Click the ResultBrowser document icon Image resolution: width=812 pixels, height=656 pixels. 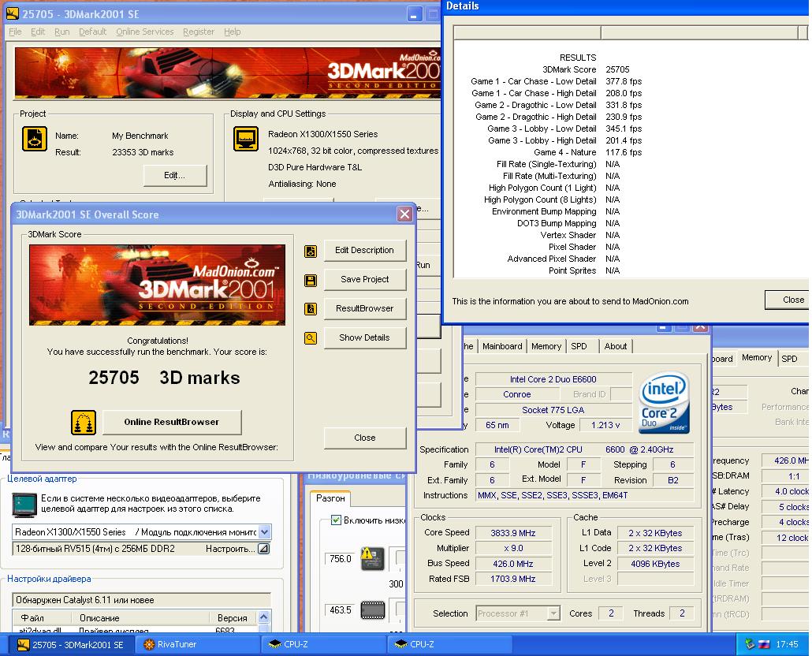[x=310, y=309]
